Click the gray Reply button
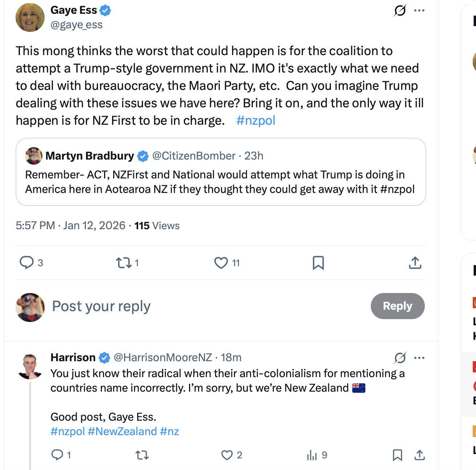The width and height of the screenshot is (476, 470). coord(397,306)
